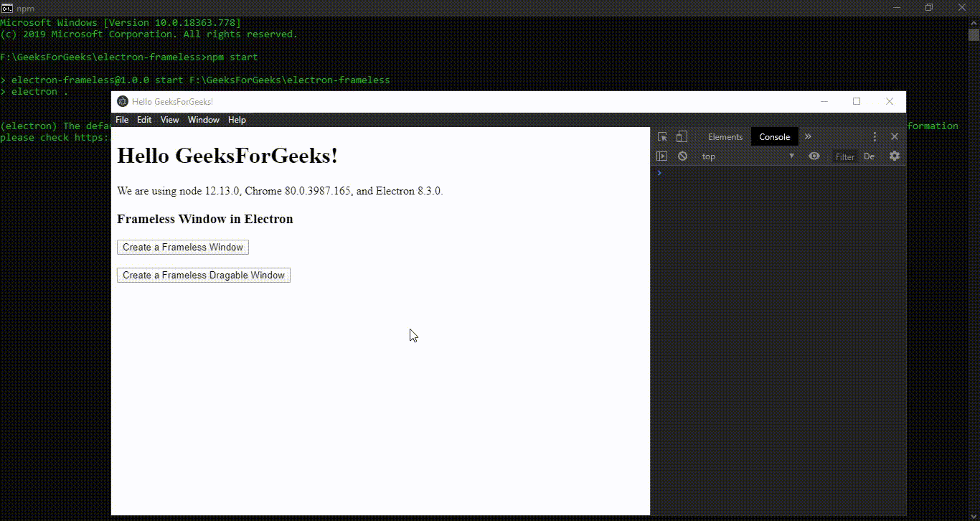Show more DevTools tabs chevron
The image size is (980, 521).
(x=808, y=136)
